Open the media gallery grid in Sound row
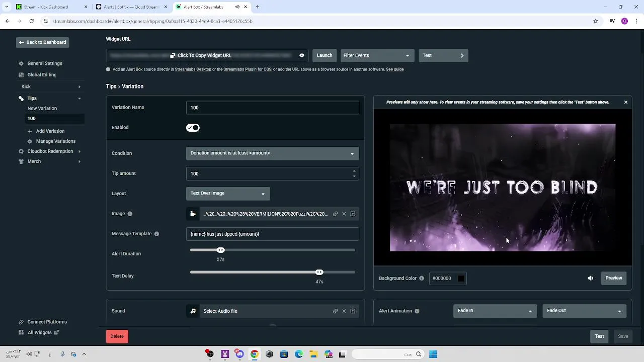Image resolution: width=644 pixels, height=362 pixels. click(353, 311)
